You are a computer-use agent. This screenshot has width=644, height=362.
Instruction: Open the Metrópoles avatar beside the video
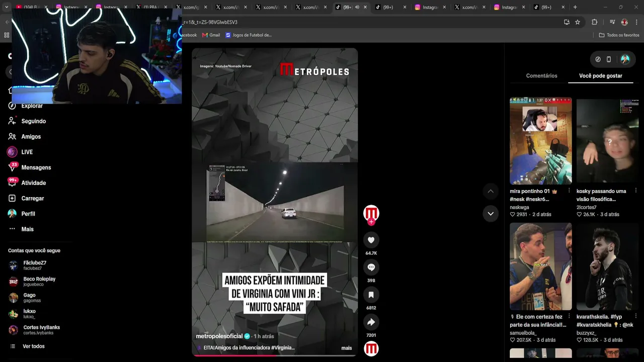[371, 213]
